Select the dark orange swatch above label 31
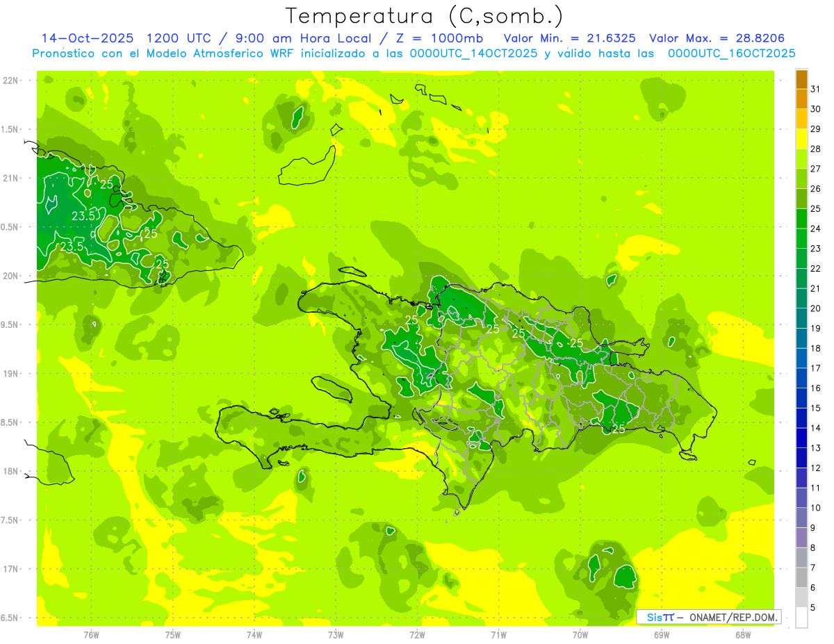 tap(801, 79)
